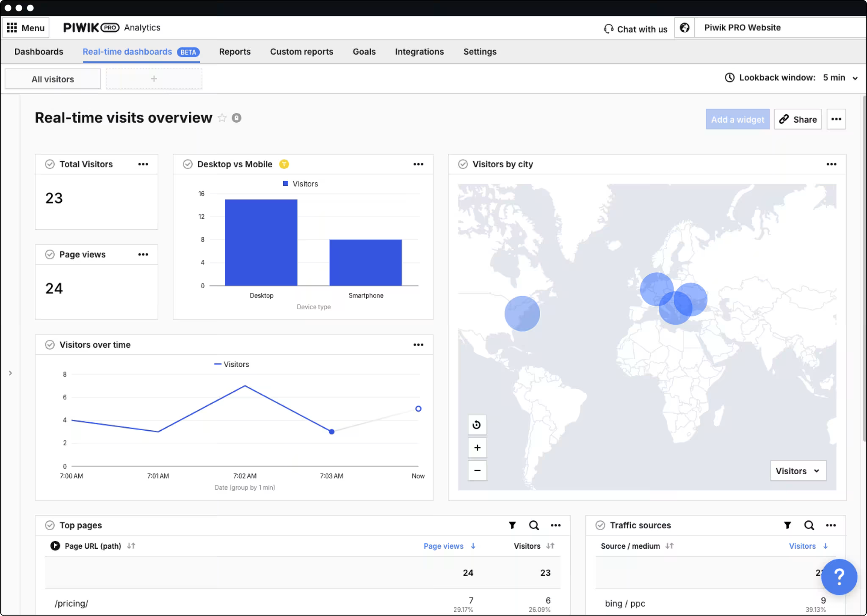Open Chat with us support
This screenshot has width=867, height=616.
click(x=635, y=28)
